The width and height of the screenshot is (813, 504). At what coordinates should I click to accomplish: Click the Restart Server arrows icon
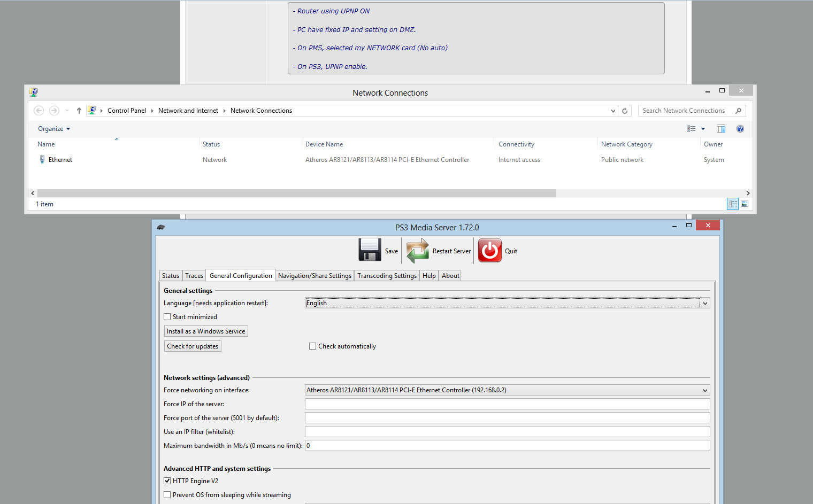point(418,251)
